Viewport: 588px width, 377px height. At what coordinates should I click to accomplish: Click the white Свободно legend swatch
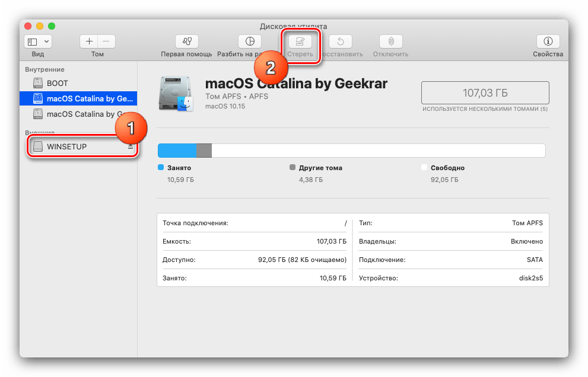click(424, 167)
